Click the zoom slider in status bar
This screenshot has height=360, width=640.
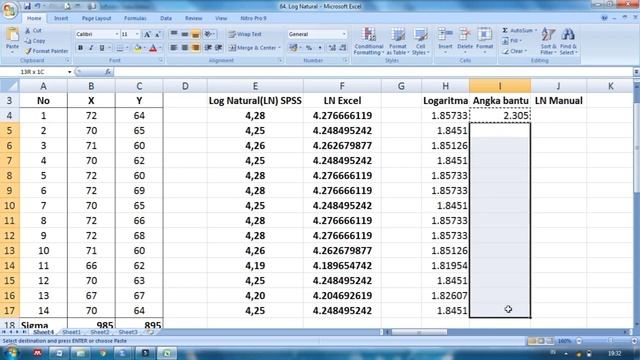point(611,341)
